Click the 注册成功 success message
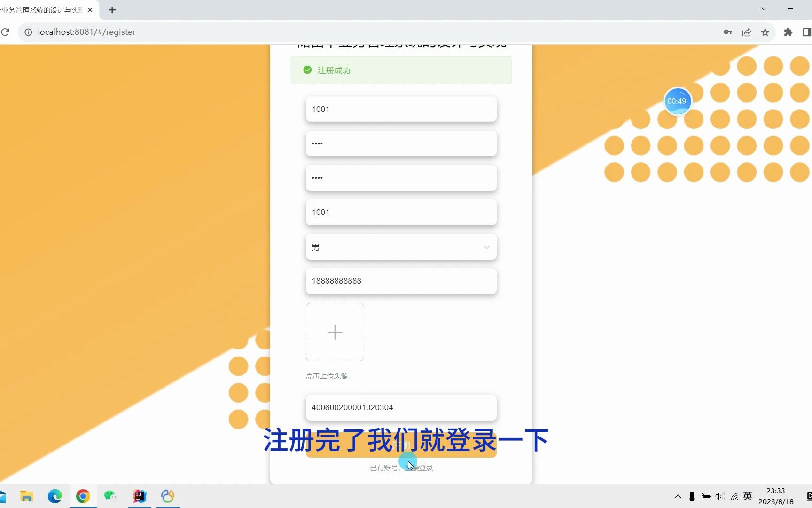The image size is (812, 508). pyautogui.click(x=401, y=70)
